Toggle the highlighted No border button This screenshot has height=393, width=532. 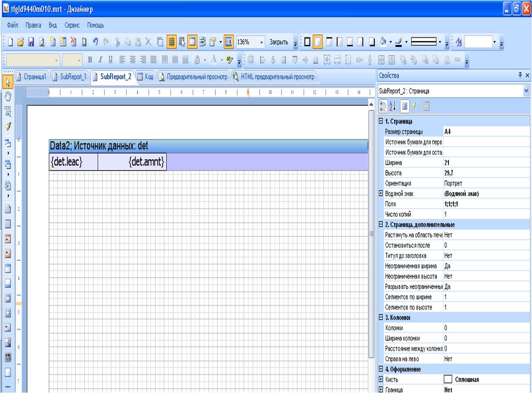(x=318, y=42)
